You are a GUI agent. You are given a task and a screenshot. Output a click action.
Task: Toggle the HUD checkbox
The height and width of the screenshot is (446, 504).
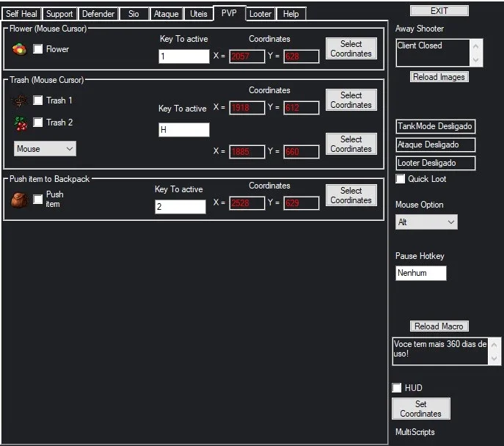coord(397,388)
